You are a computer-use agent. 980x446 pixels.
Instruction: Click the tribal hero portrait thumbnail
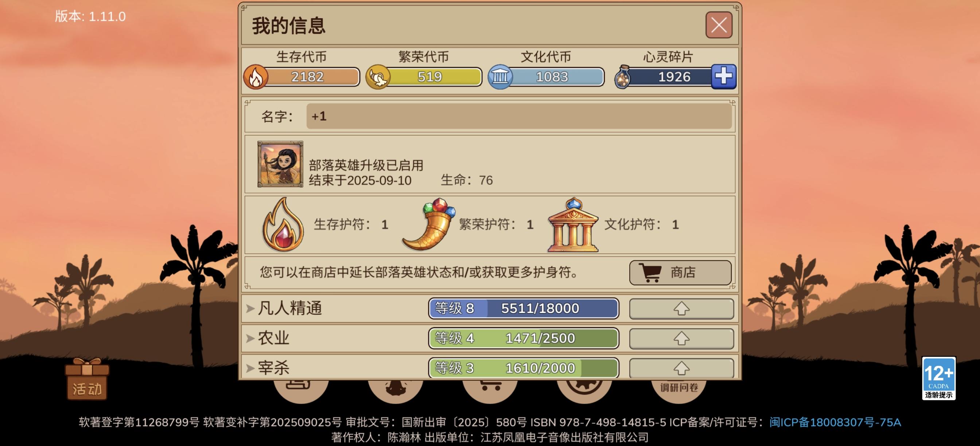(x=280, y=164)
